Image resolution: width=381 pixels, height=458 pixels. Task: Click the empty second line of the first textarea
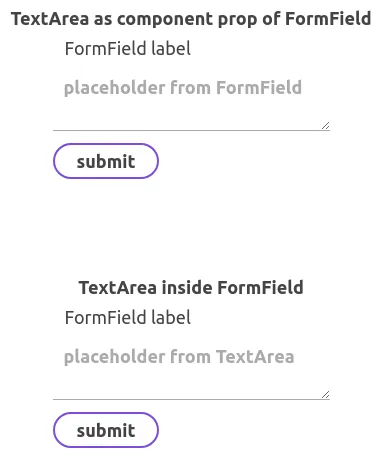pos(187,112)
